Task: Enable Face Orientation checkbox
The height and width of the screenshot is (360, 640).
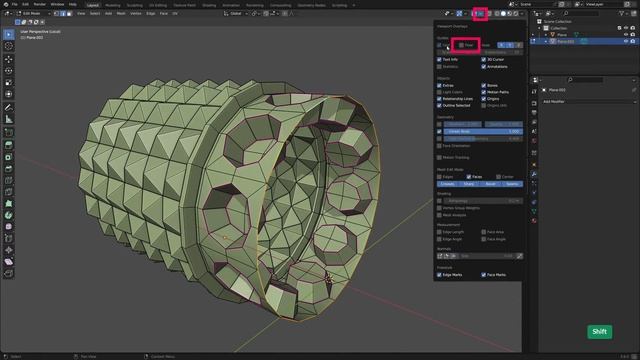Action: coord(439,146)
